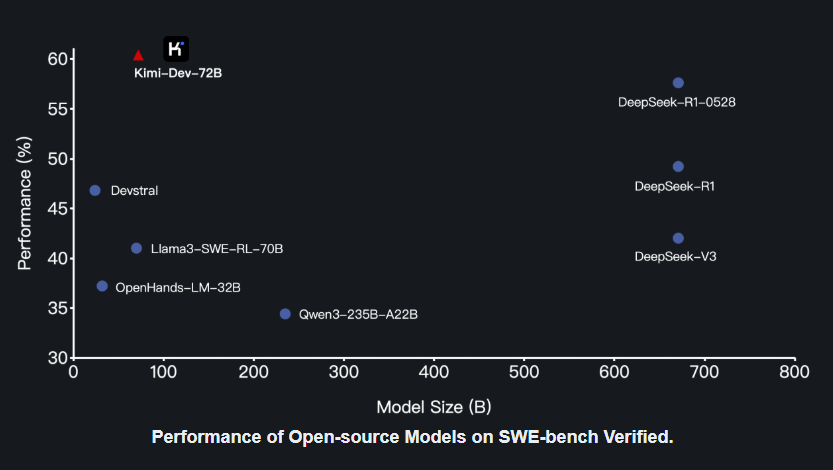Screen dimensions: 833x470
Task: Click the red Kimi-Dev-72B triangle marker
Action: pyautogui.click(x=138, y=55)
